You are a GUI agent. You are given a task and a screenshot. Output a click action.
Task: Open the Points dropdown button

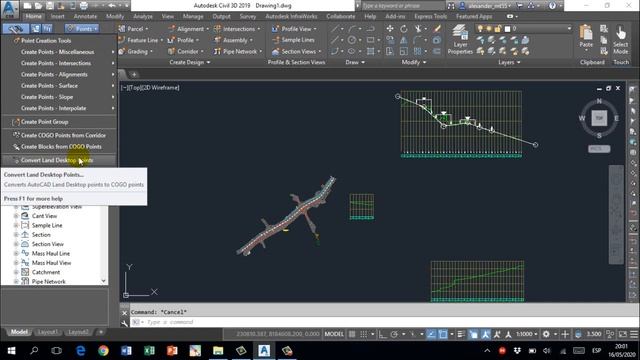(x=82, y=29)
